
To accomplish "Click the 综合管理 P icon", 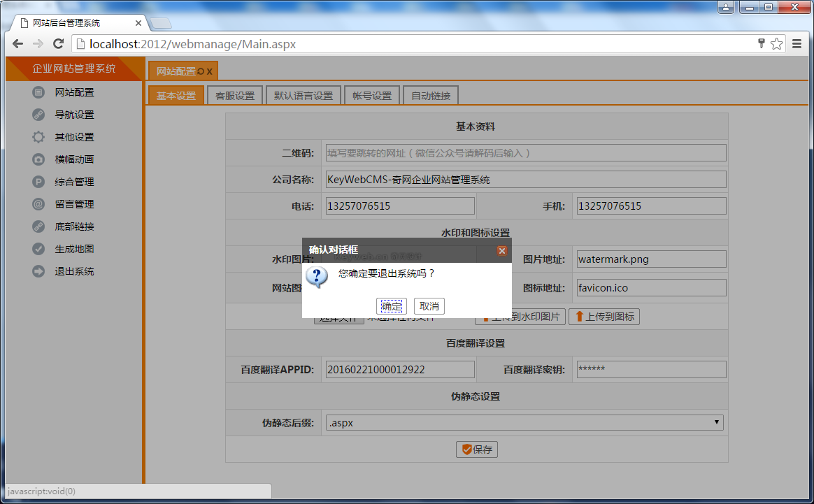I will pyautogui.click(x=38, y=182).
